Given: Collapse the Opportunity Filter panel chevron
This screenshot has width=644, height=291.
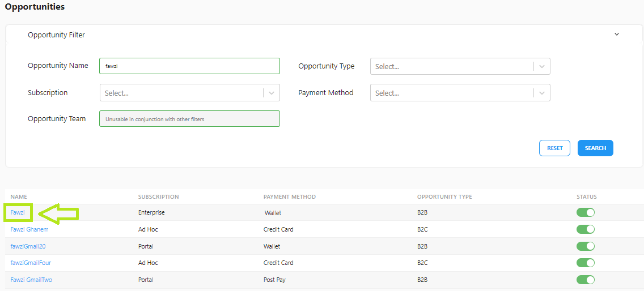Looking at the screenshot, I should click(x=616, y=35).
